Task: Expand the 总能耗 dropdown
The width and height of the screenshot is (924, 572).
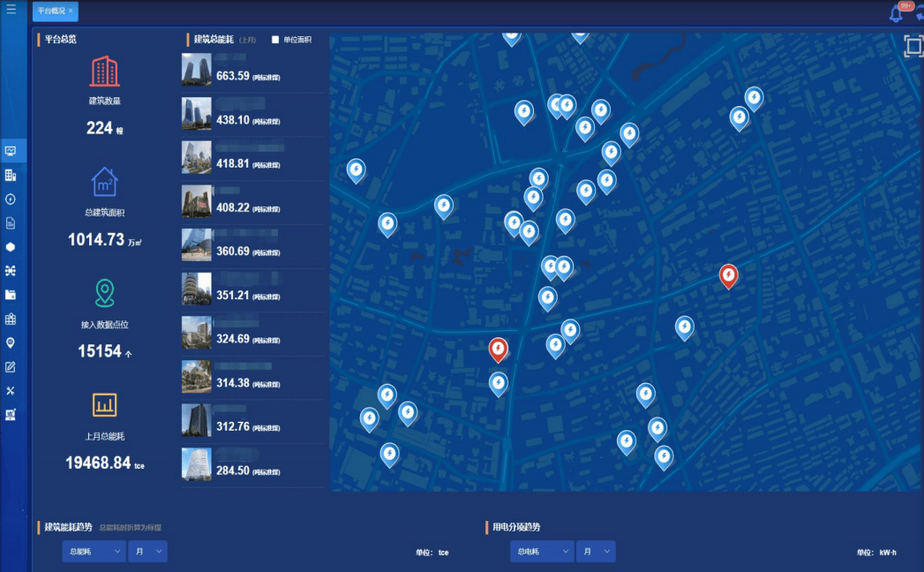Action: pos(94,552)
